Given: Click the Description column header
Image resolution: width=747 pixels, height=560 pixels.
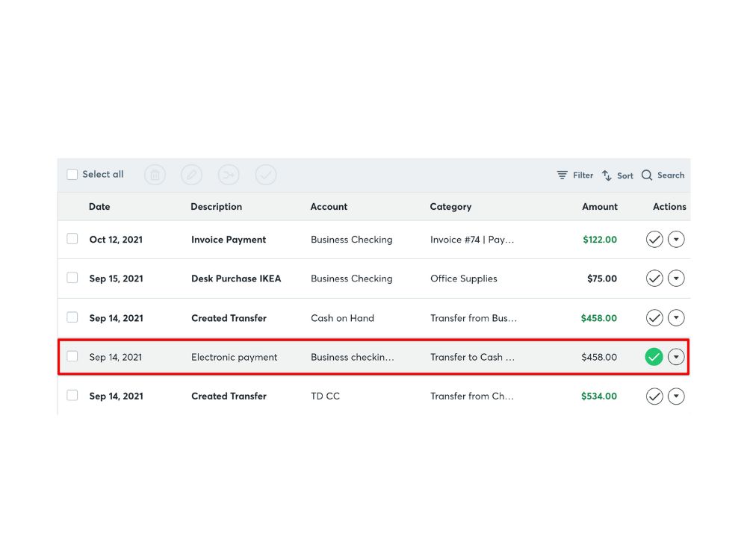Looking at the screenshot, I should coord(217,207).
